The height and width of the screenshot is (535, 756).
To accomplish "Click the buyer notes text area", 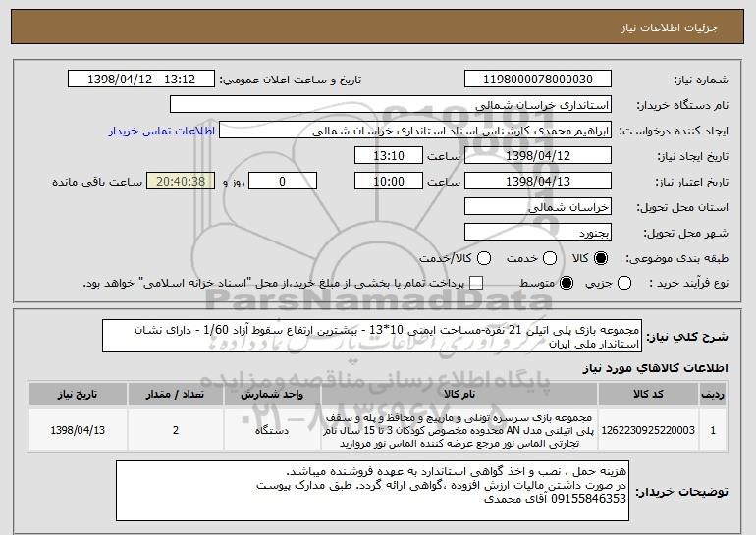I will coord(372,491).
